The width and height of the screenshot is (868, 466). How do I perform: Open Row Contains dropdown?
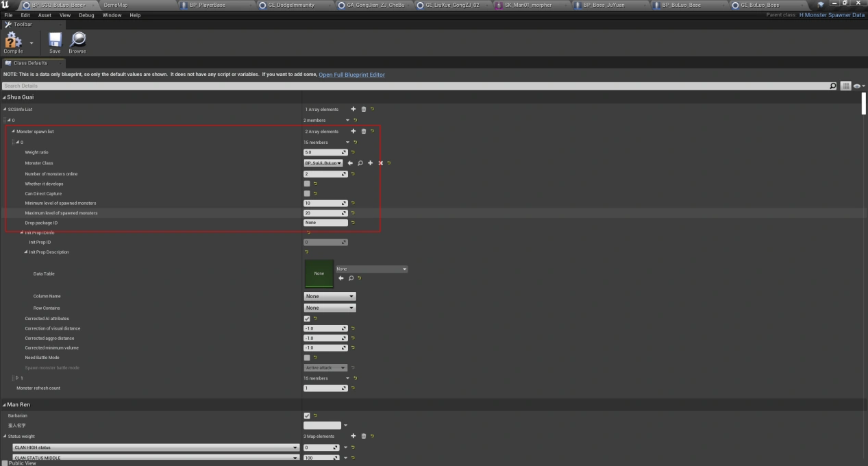pyautogui.click(x=330, y=308)
